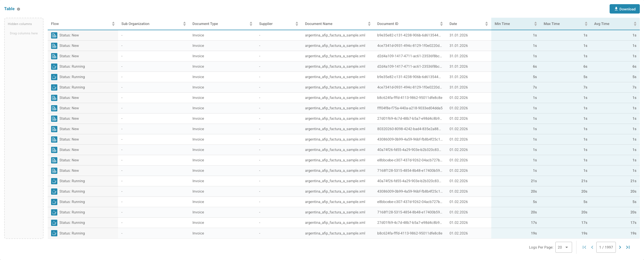Click the New status icon for document fff04f8e

(54, 108)
